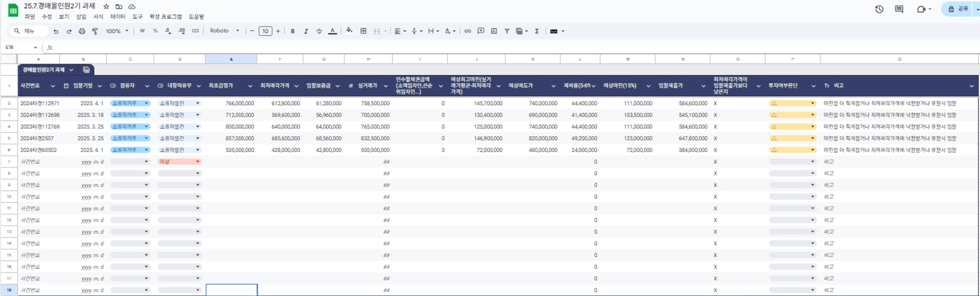Apply currency (₩) format
Screen dimensions: 980x296
(142, 31)
